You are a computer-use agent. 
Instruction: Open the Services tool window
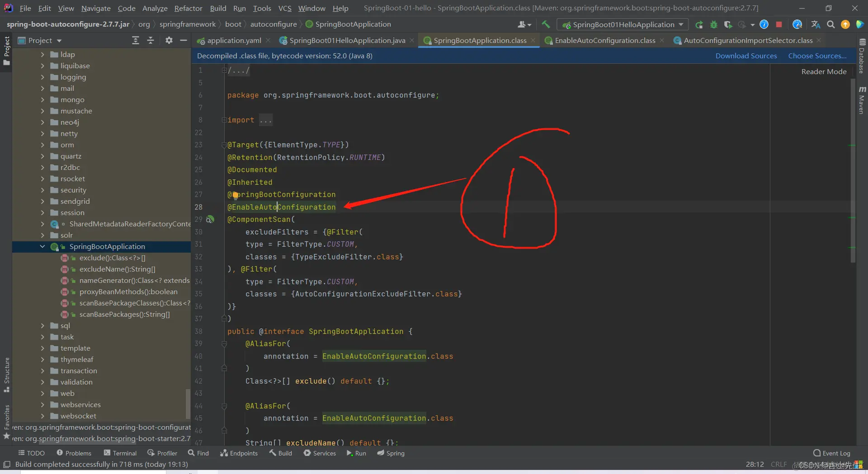(320, 453)
